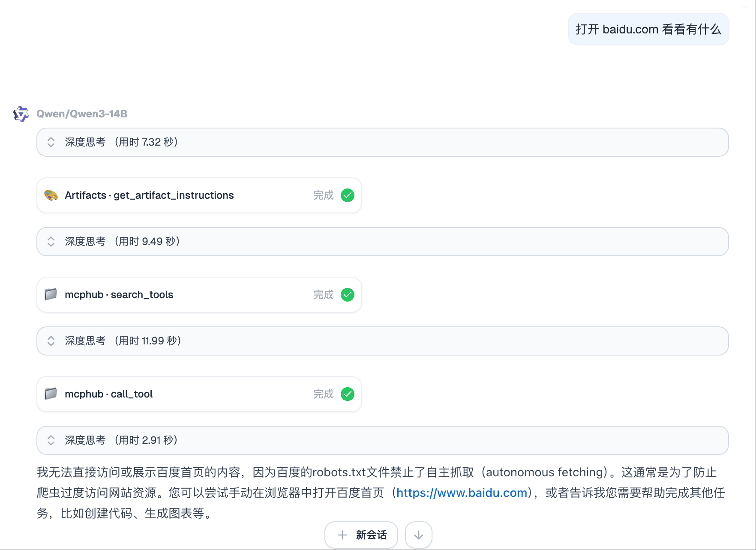Open the https://www.baidu.com link
This screenshot has width=756, height=550.
(x=462, y=493)
